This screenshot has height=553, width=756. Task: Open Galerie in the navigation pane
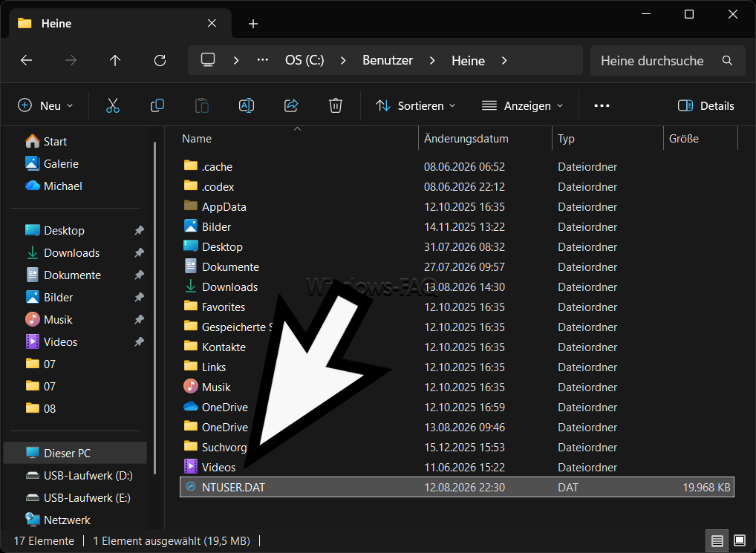click(51, 164)
